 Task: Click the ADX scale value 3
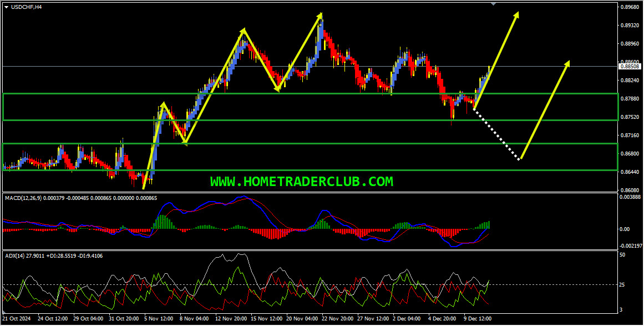(622, 309)
